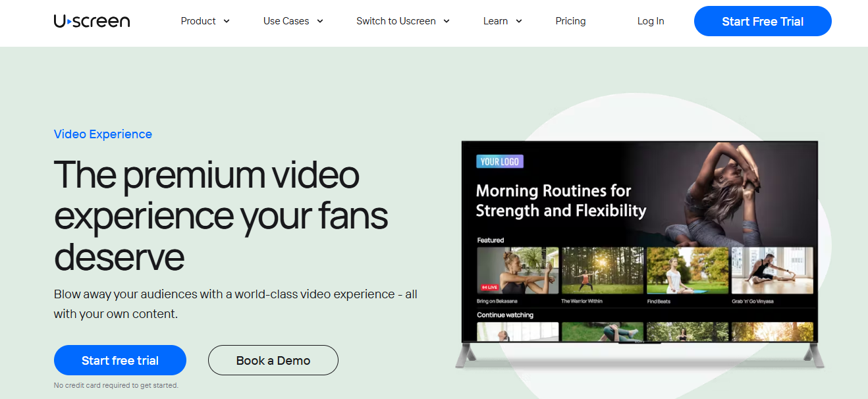Expand the Use Cases chevron arrow

coord(320,21)
